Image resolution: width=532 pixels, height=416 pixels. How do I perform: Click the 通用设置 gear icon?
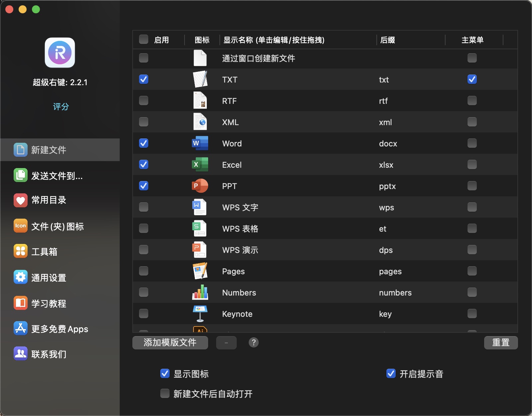click(20, 277)
